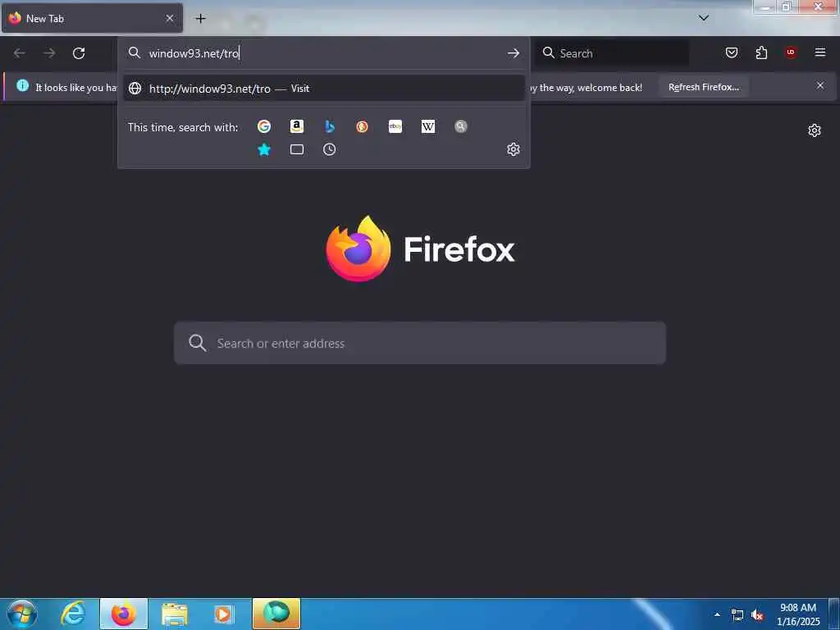The width and height of the screenshot is (840, 630).
Task: Click the info icon in notification bar
Action: click(22, 85)
